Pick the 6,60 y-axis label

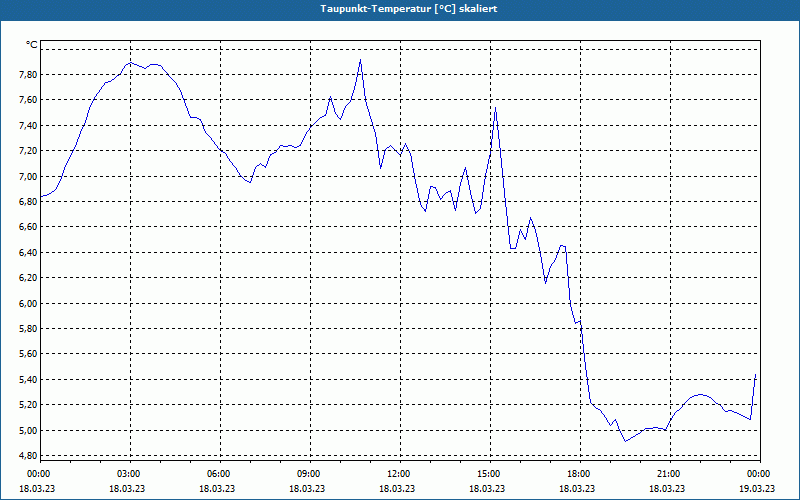coord(28,227)
